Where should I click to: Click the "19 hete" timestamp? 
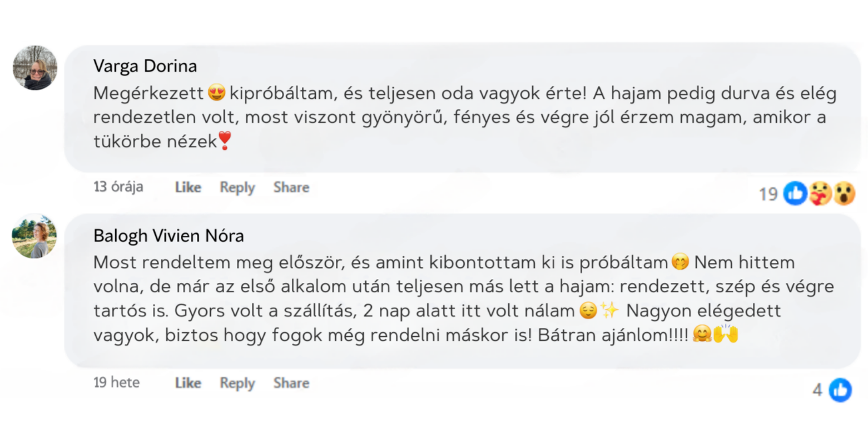coord(116,382)
